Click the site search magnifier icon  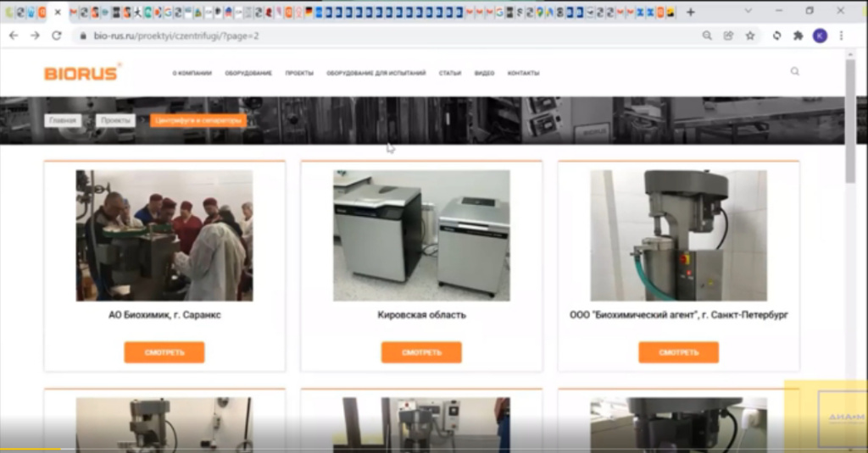(794, 72)
